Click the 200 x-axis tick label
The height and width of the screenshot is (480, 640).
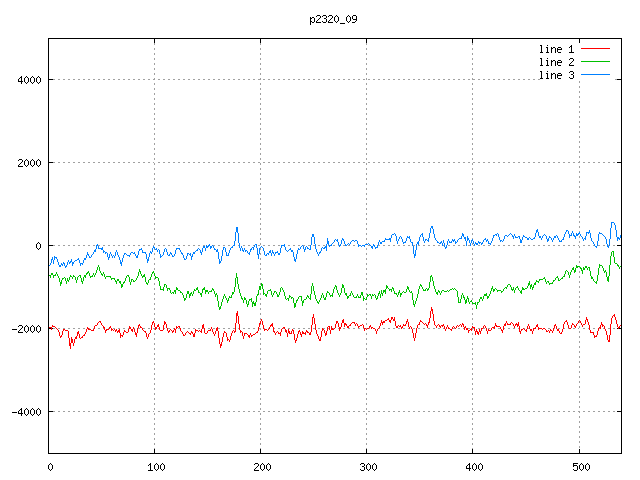[261, 466]
